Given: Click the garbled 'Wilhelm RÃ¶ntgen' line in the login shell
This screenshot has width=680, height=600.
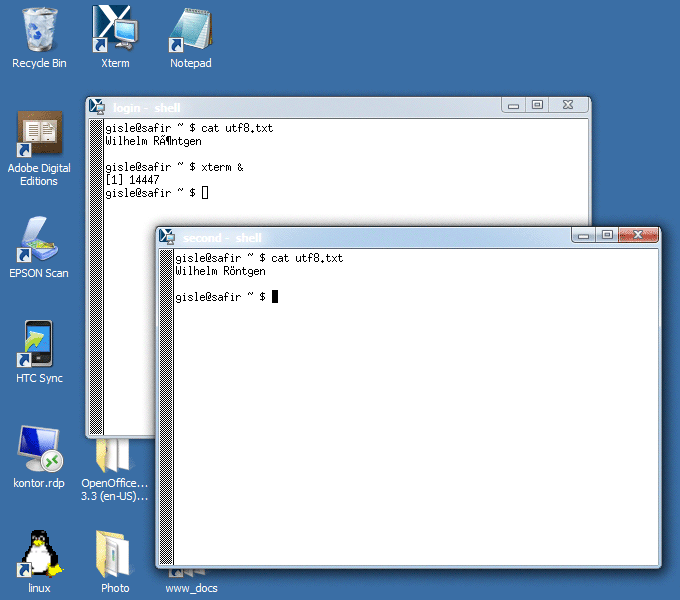Looking at the screenshot, I should click(x=154, y=141).
